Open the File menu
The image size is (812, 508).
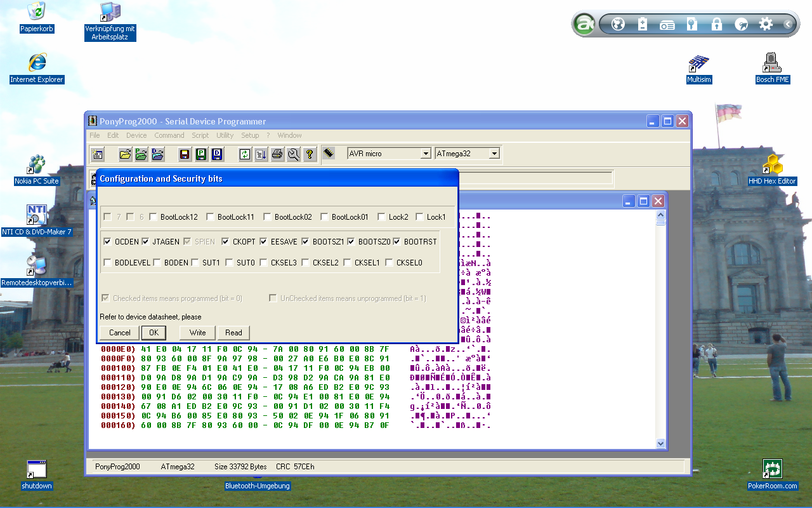(x=95, y=135)
